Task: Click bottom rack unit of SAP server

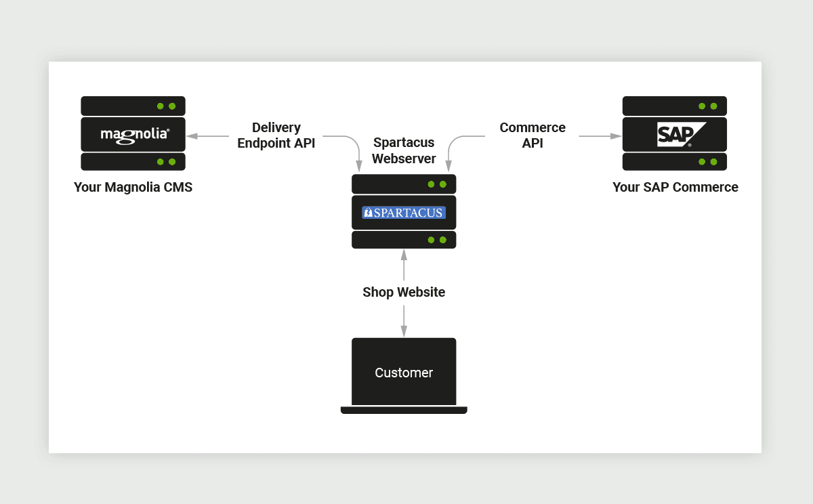Action: [675, 162]
